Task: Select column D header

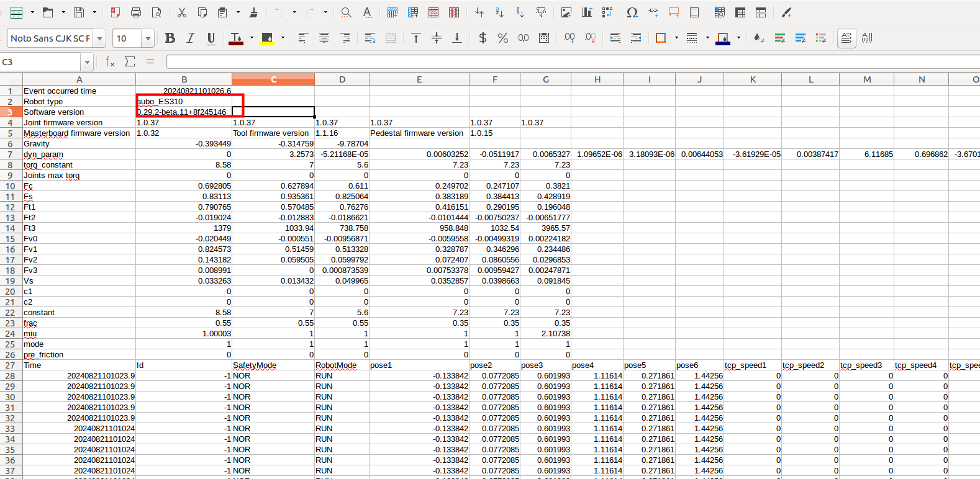Action: (342, 79)
